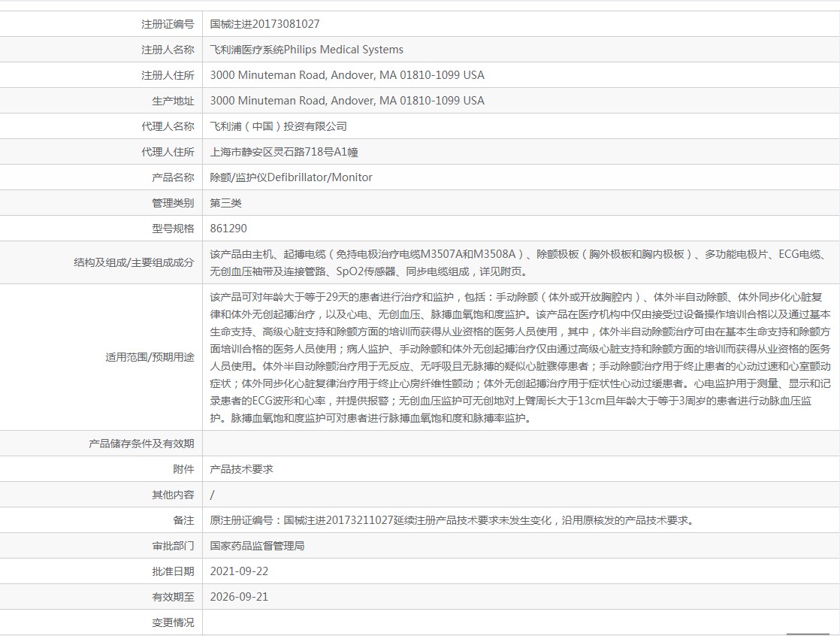Select the composition text starting 该产品由主机

[520, 262]
